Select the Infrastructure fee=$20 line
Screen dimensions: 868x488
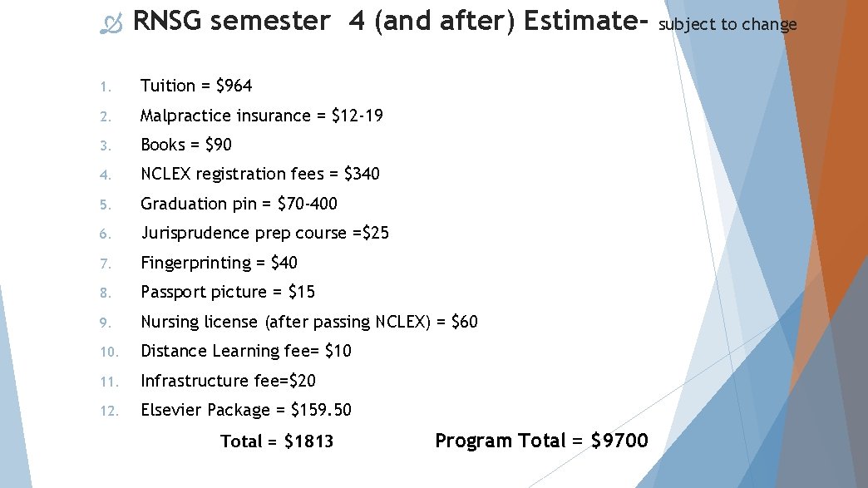tap(228, 381)
